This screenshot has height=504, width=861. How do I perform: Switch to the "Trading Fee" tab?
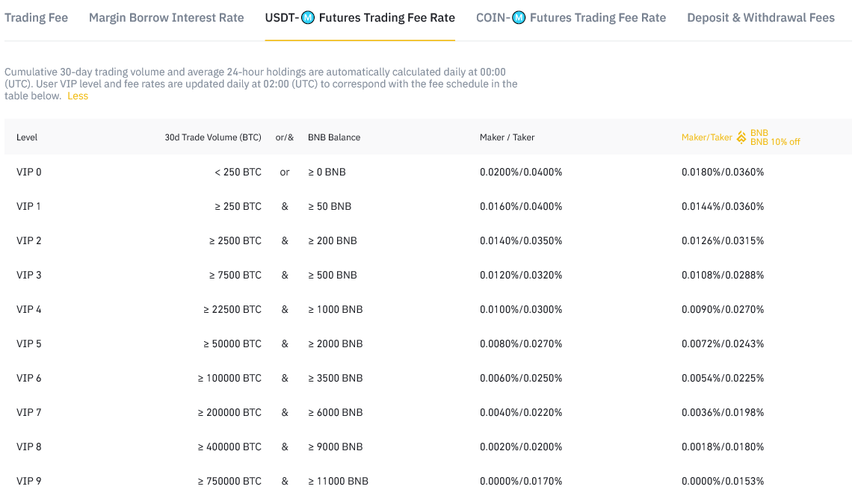tap(36, 17)
